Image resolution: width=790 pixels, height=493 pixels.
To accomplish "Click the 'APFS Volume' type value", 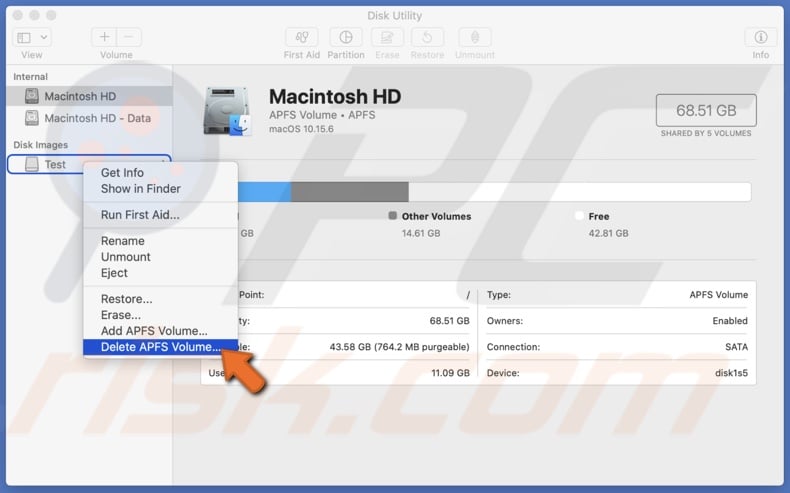I will (x=718, y=295).
